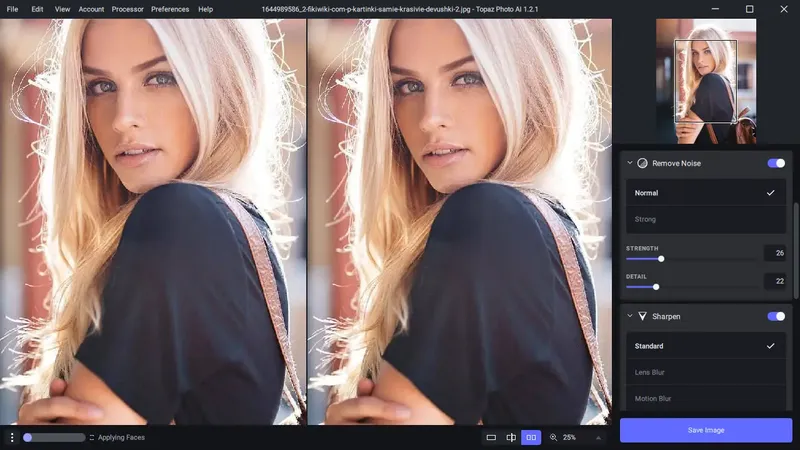Select the Lens Blur sharpen model
Screen dimensions: 800x450
coord(706,372)
